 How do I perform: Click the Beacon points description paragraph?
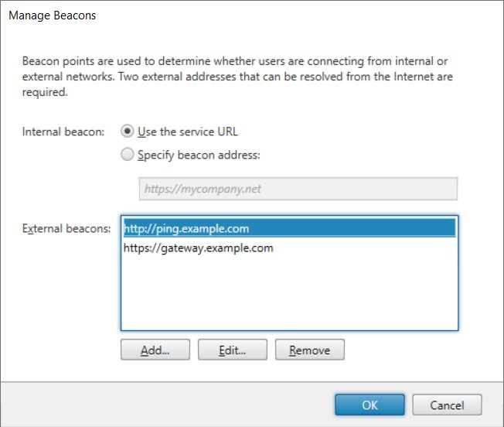click(237, 77)
